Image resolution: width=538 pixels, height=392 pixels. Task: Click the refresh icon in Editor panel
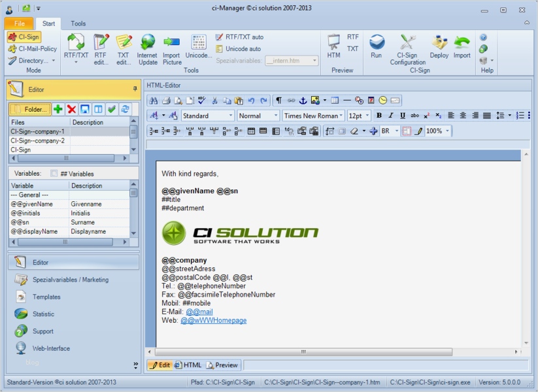point(125,109)
